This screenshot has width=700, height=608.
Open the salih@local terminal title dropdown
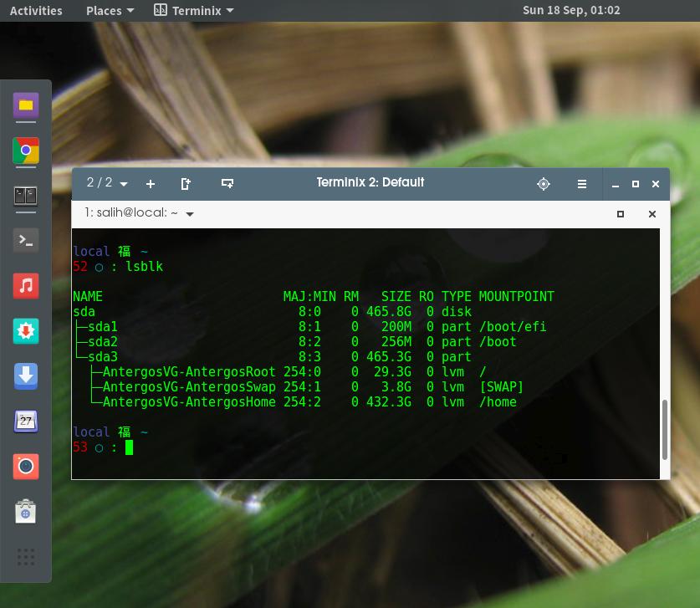(x=190, y=214)
